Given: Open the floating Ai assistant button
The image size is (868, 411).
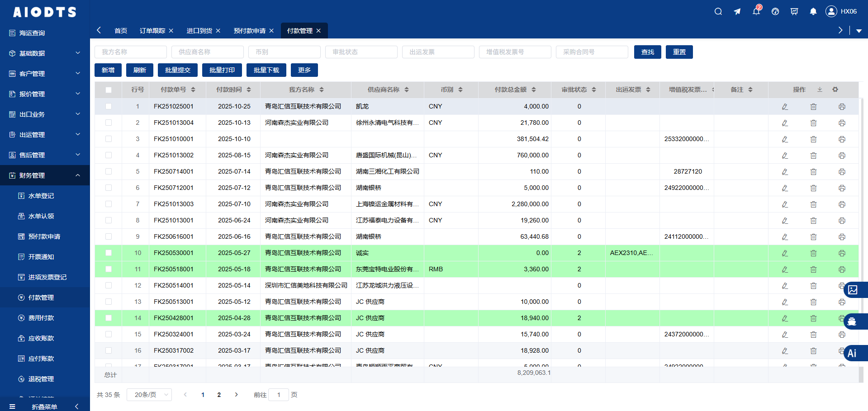Looking at the screenshot, I should point(853,353).
